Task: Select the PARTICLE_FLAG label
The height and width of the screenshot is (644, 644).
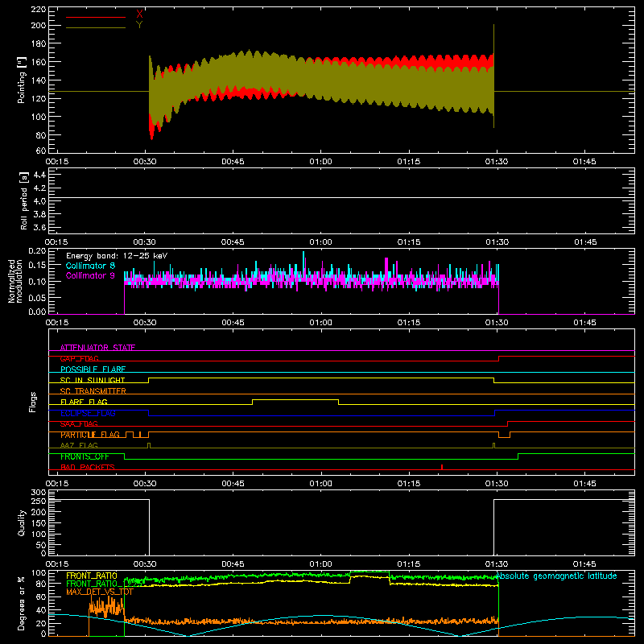Action: click(90, 435)
